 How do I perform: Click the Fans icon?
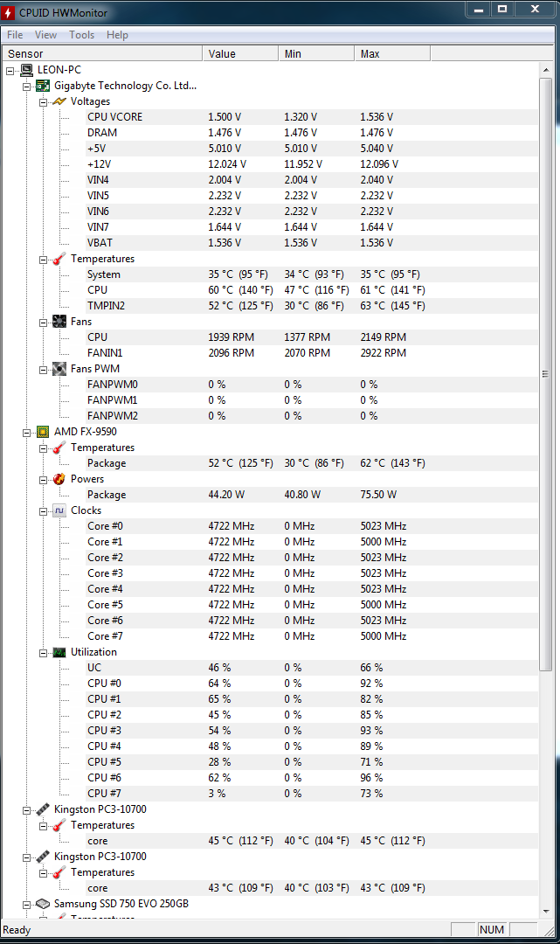[x=59, y=322]
